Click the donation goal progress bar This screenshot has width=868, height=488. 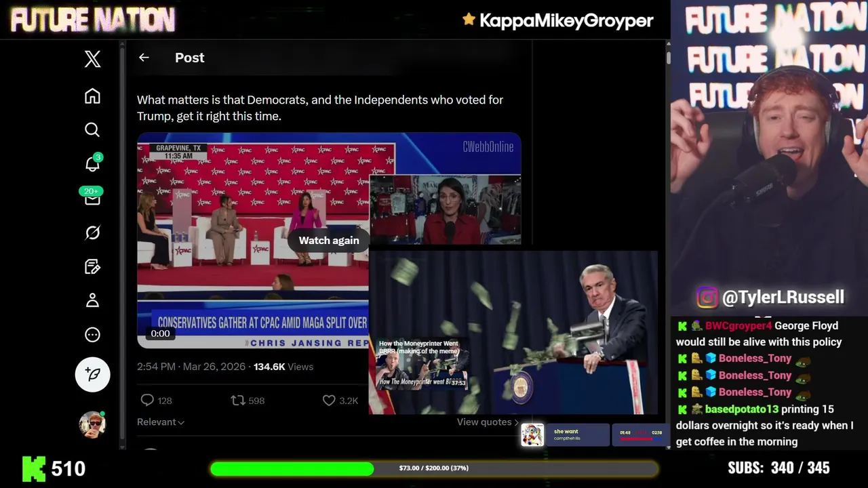click(434, 468)
